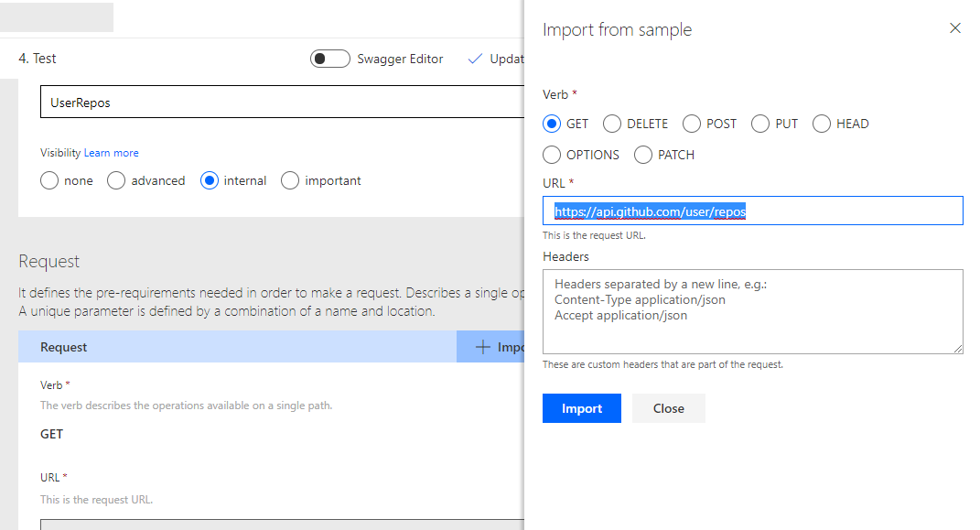This screenshot has height=530, width=980.
Task: Set visibility to important
Action: tap(290, 180)
